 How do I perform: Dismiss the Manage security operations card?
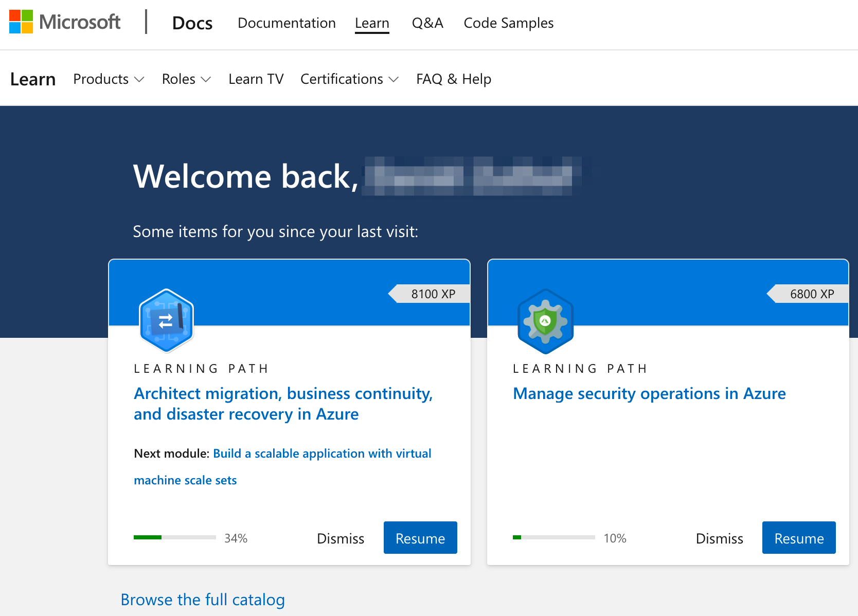click(719, 538)
